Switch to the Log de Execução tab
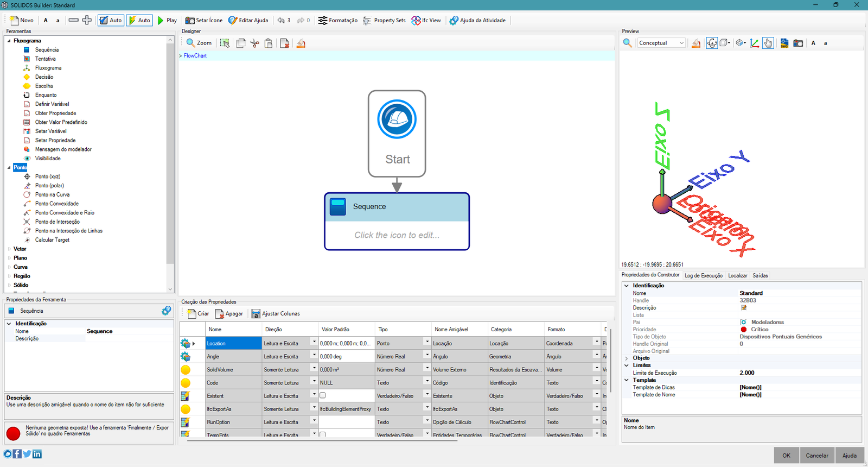 tap(703, 276)
